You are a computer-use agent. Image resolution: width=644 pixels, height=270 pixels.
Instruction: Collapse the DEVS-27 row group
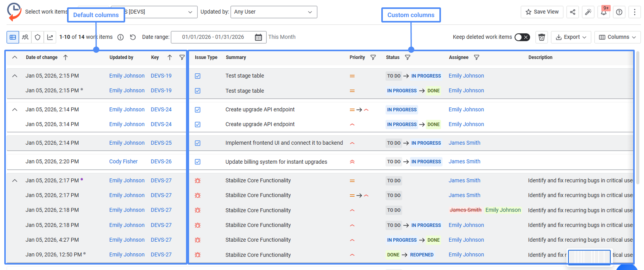(15, 180)
